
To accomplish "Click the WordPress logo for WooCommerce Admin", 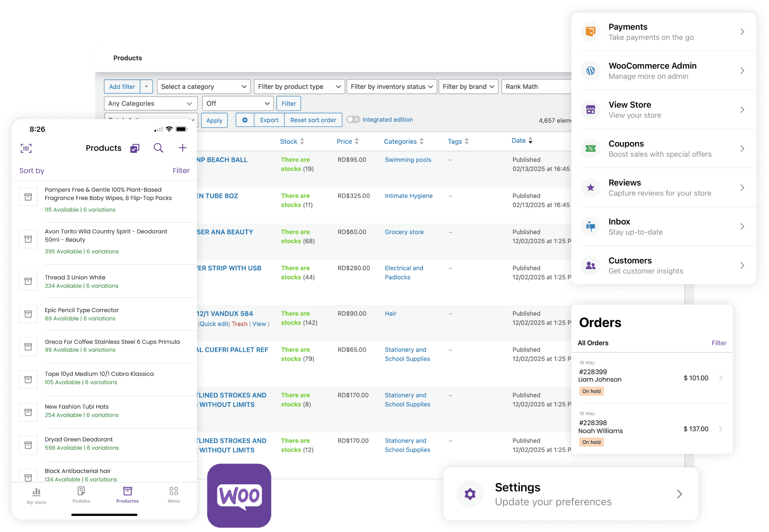I will point(591,70).
